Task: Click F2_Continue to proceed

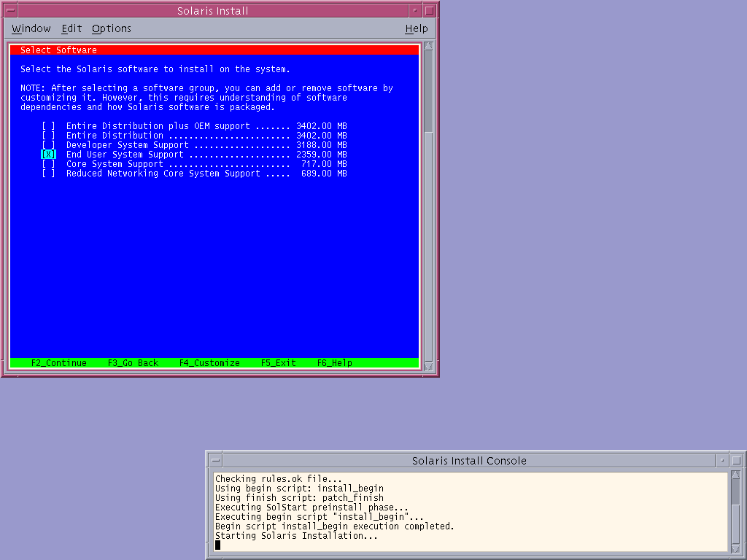Action: click(x=59, y=363)
